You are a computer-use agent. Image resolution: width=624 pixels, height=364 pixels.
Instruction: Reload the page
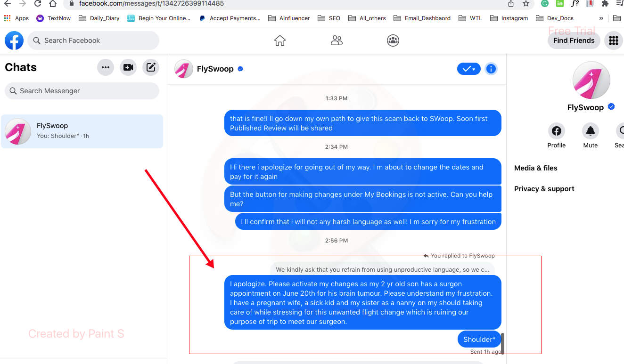38,4
